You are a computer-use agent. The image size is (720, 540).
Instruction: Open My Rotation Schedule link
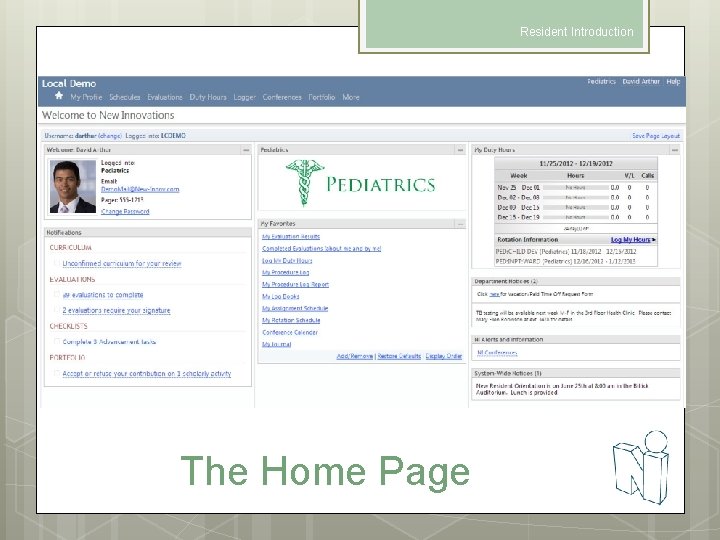tap(291, 321)
